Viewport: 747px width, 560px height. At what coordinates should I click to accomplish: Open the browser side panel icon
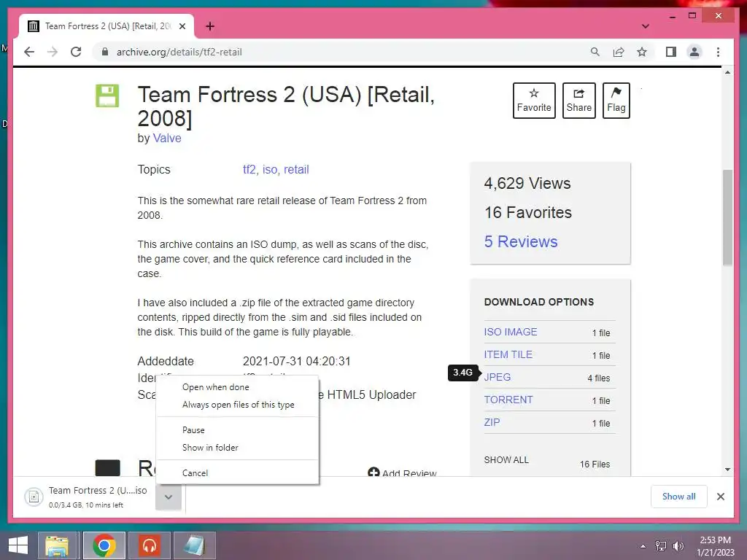pyautogui.click(x=671, y=52)
